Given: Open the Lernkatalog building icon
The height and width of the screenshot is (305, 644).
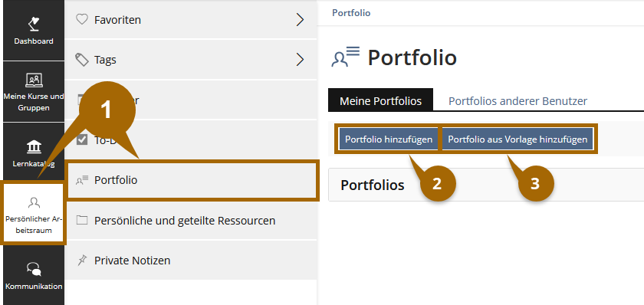Looking at the screenshot, I should coord(34,147).
